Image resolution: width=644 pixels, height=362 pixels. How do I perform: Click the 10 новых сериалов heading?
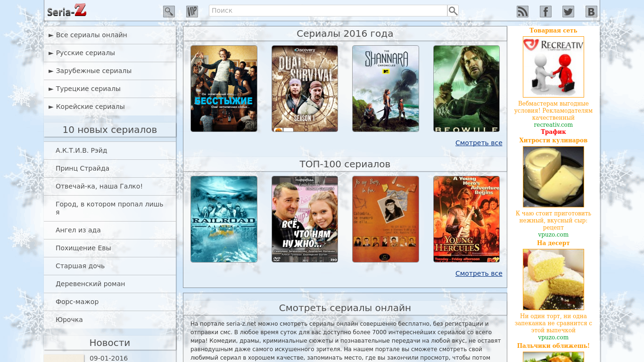[110, 130]
